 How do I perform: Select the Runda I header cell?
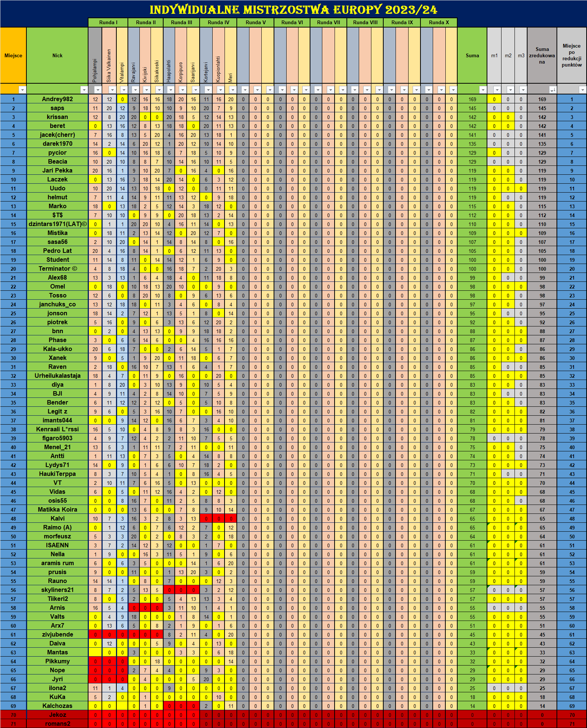point(108,22)
